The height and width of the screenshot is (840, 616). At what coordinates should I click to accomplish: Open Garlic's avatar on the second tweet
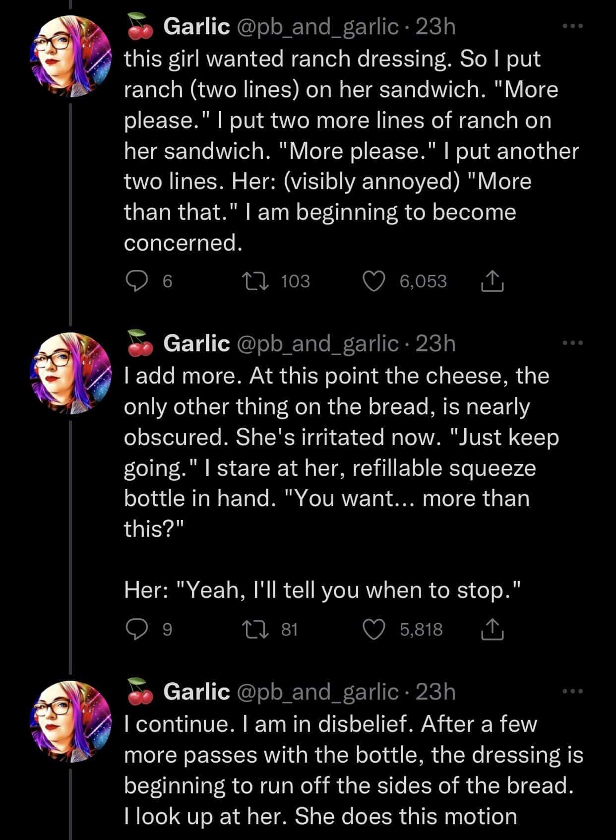[71, 373]
